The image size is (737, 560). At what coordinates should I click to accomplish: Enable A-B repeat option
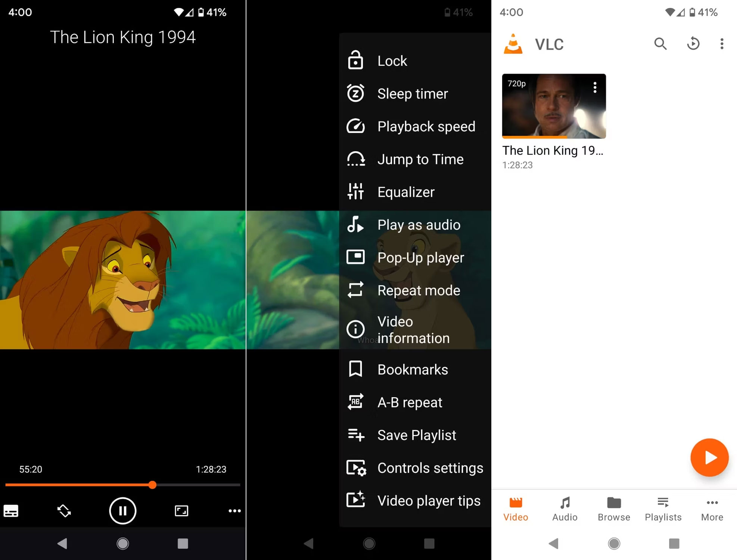(x=415, y=402)
